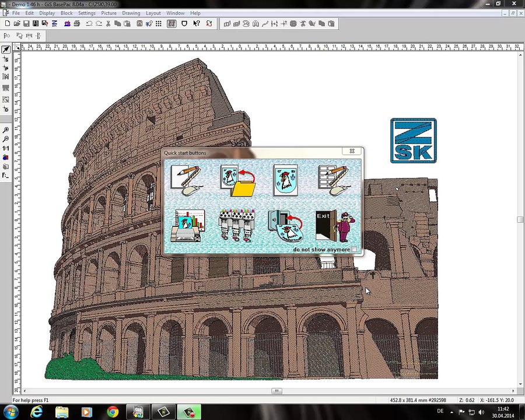Select the +S tool in left toolbar
Screen dimensions: 525x420
(x=6, y=60)
